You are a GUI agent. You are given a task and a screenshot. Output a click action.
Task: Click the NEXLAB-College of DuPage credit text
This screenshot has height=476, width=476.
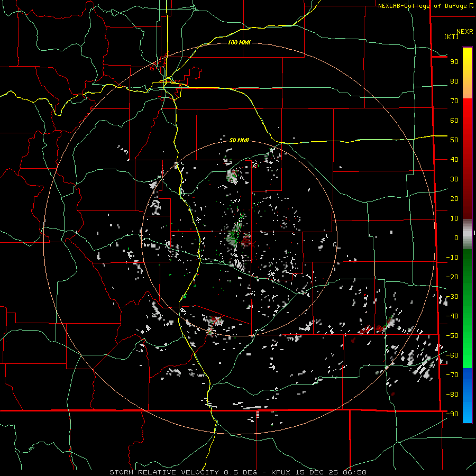pyautogui.click(x=426, y=6)
